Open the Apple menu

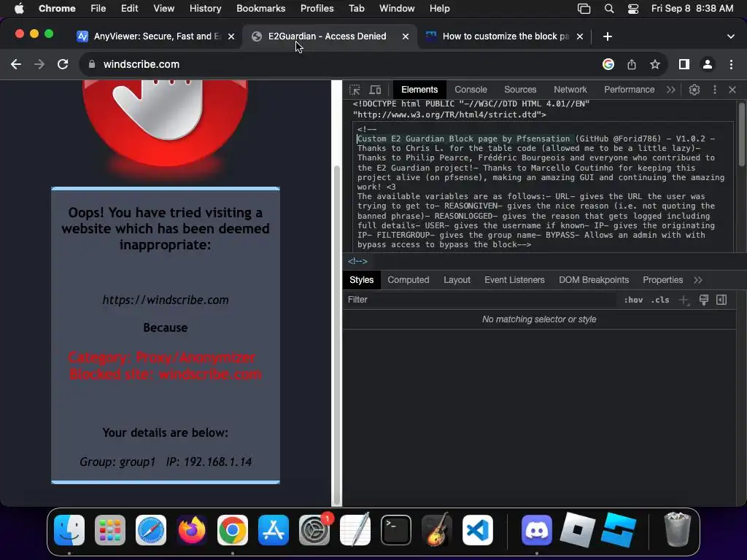point(19,9)
